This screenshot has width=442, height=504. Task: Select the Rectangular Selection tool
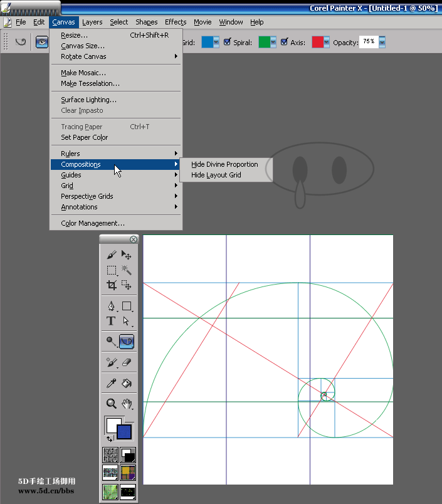click(112, 270)
